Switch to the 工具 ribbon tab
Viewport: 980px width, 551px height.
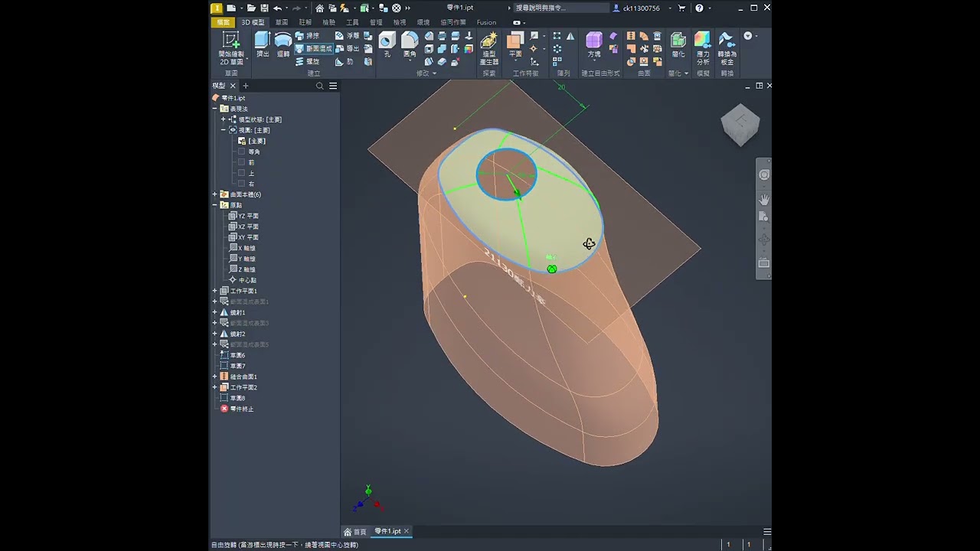(352, 22)
